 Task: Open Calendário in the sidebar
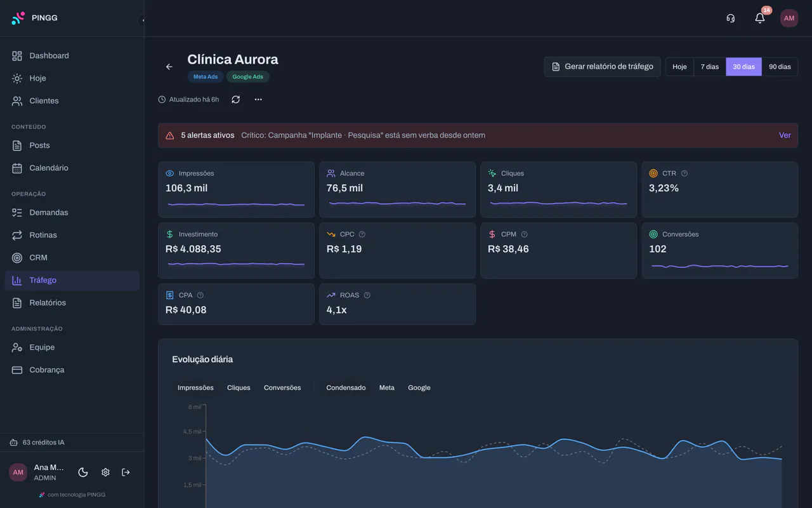coord(72,168)
